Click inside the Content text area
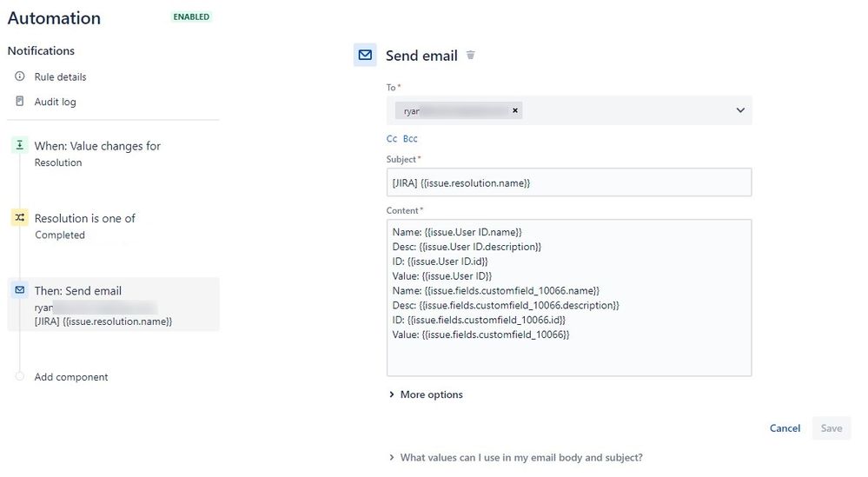 pos(569,298)
